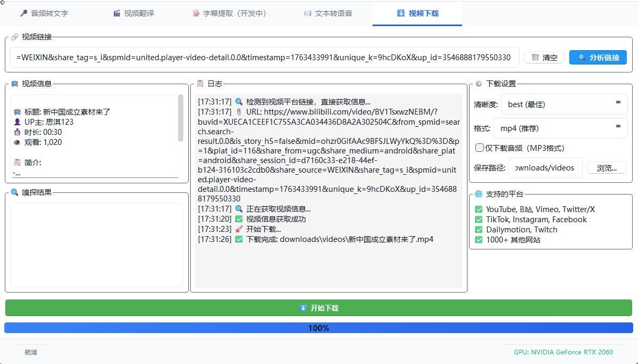Click the icon beside 标题: 新中国成立素材来了
This screenshot has width=638, height=364.
(17, 112)
